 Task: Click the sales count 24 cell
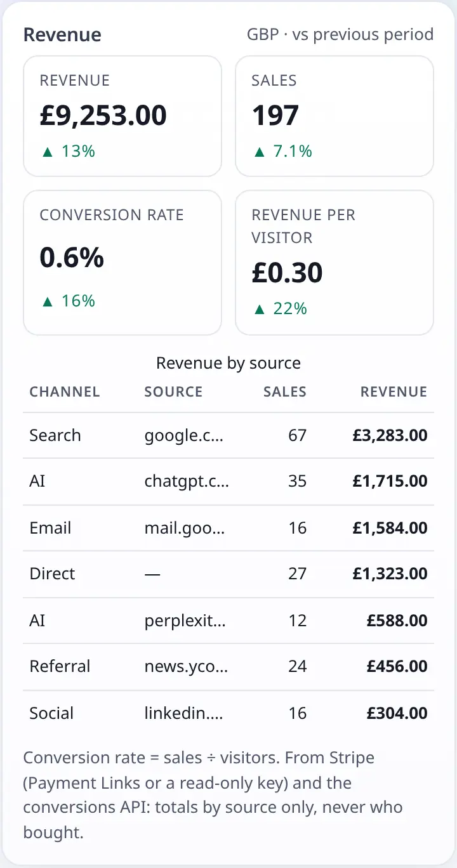pyautogui.click(x=297, y=666)
